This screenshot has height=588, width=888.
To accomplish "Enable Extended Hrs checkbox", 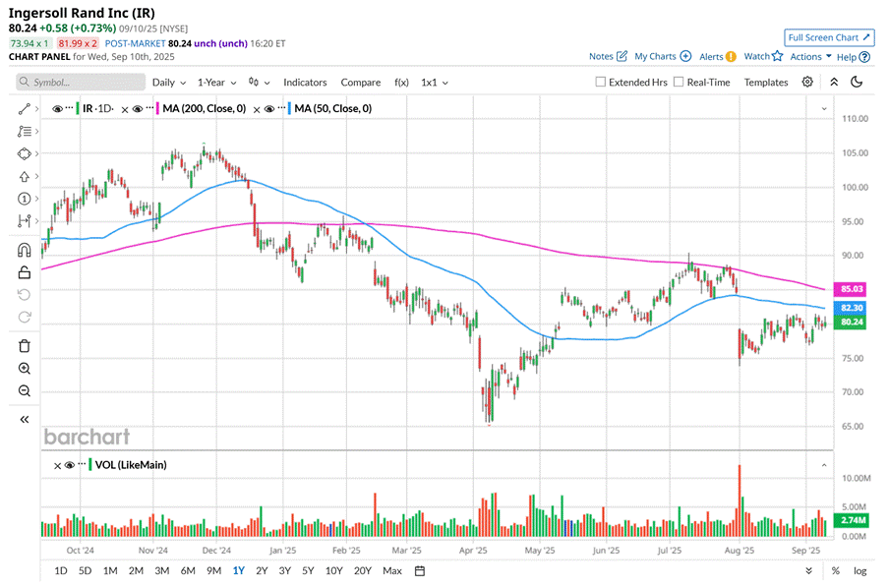I will 600,83.
